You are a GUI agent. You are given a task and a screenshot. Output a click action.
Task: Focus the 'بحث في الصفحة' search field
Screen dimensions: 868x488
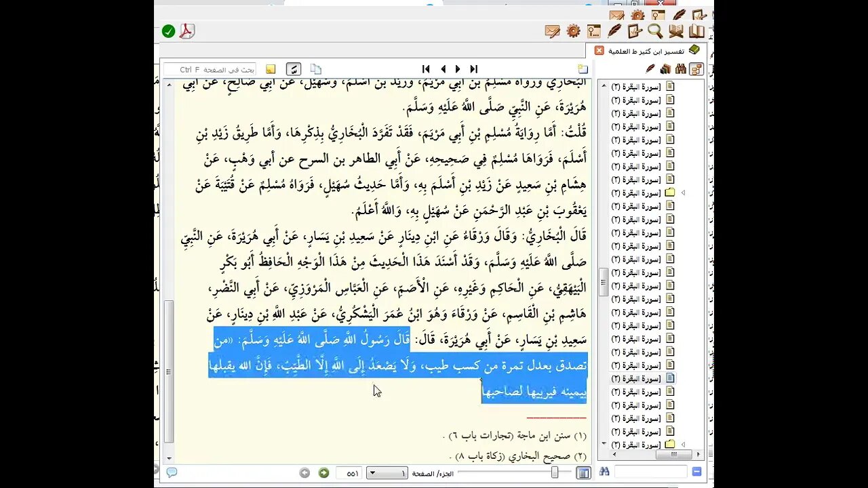pyautogui.click(x=210, y=70)
